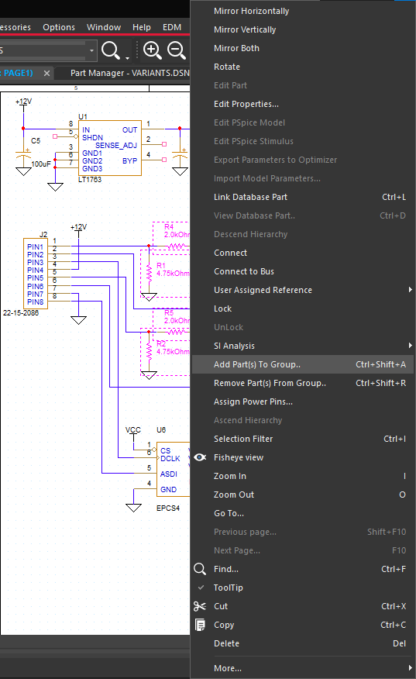Image resolution: width=416 pixels, height=679 pixels.
Task: Open the Window menu in menu bar
Action: pos(103,27)
